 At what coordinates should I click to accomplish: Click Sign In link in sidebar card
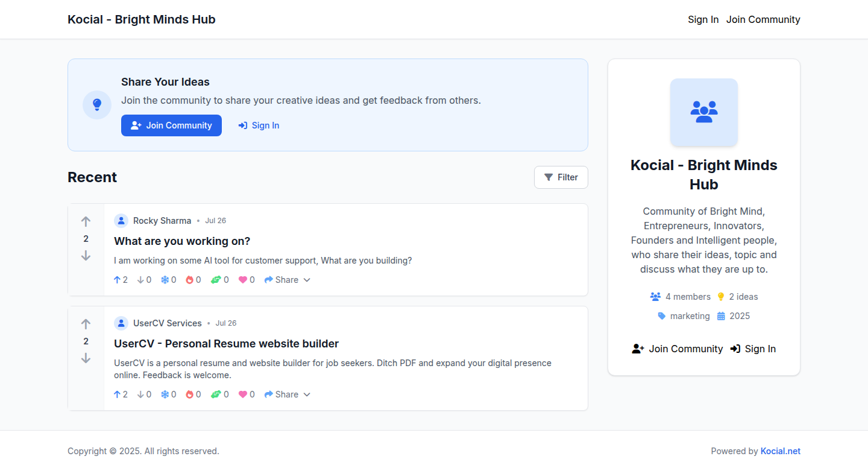(753, 349)
